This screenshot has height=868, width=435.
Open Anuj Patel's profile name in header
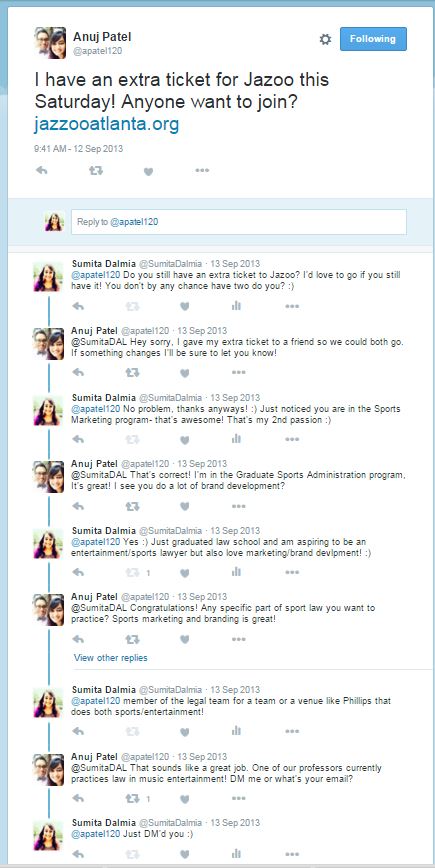click(102, 37)
